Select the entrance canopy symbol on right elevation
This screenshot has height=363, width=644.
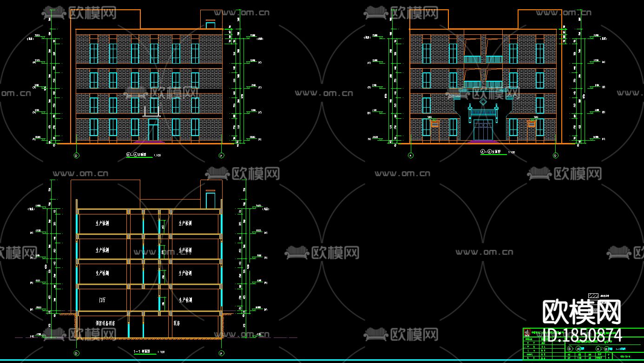484,112
